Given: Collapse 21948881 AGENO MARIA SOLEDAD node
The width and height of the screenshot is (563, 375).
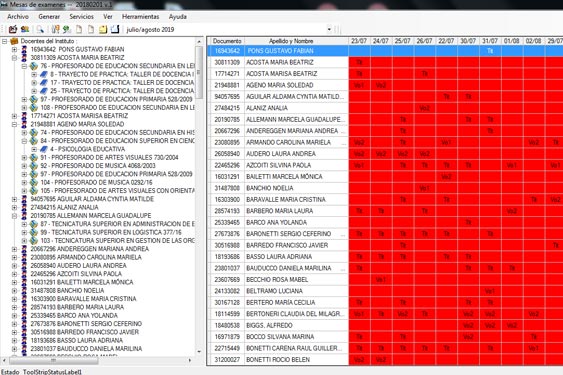Looking at the screenshot, I should pyautogui.click(x=14, y=124).
